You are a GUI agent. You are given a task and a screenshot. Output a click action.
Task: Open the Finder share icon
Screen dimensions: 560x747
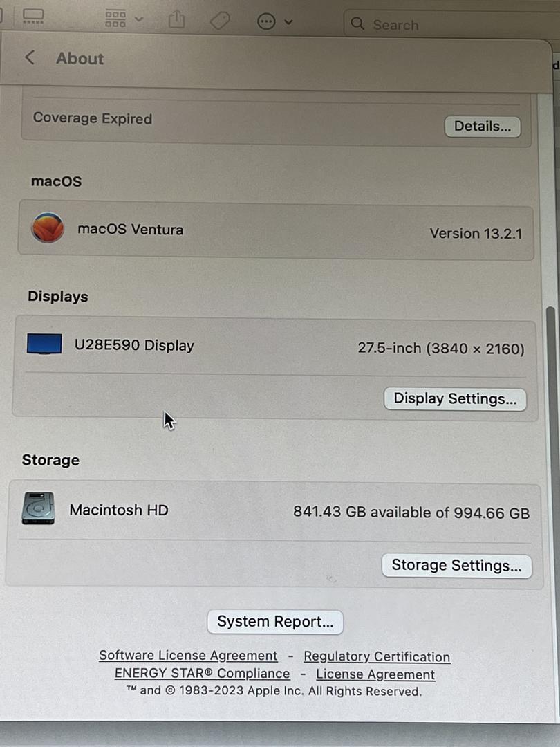point(177,20)
